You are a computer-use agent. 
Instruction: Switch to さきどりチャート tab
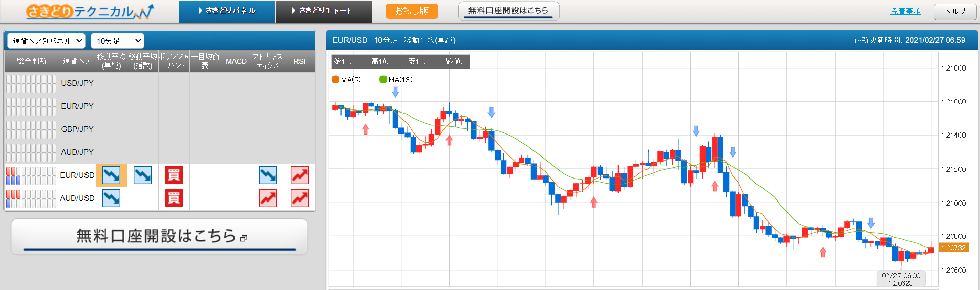pos(324,11)
